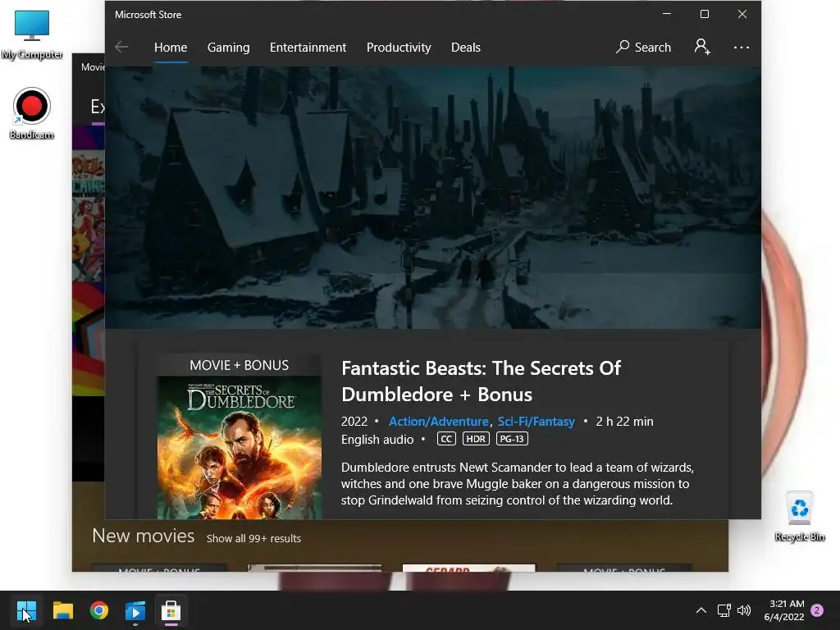
Task: Expand the hidden system tray icons chevron
Action: [701, 610]
